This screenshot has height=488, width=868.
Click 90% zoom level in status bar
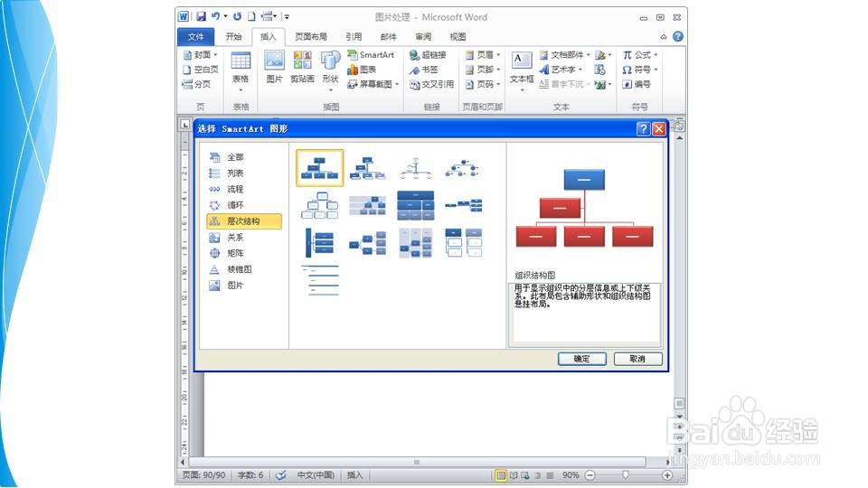tap(571, 474)
